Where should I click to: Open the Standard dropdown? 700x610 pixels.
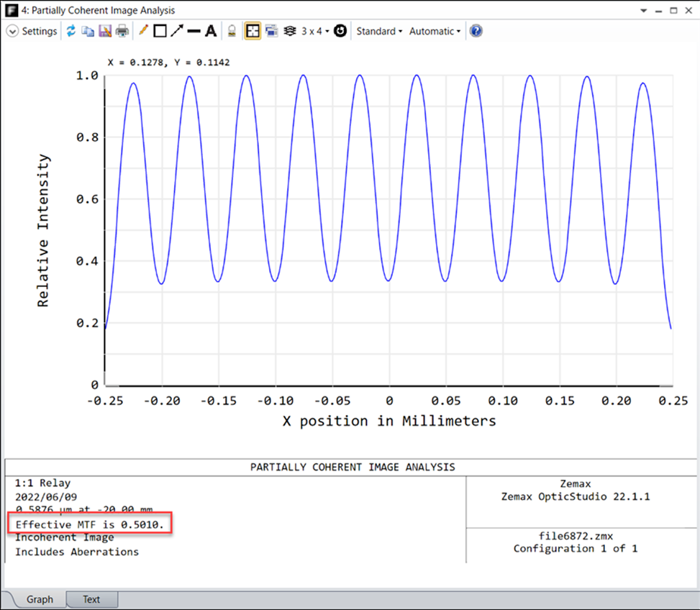tap(379, 31)
